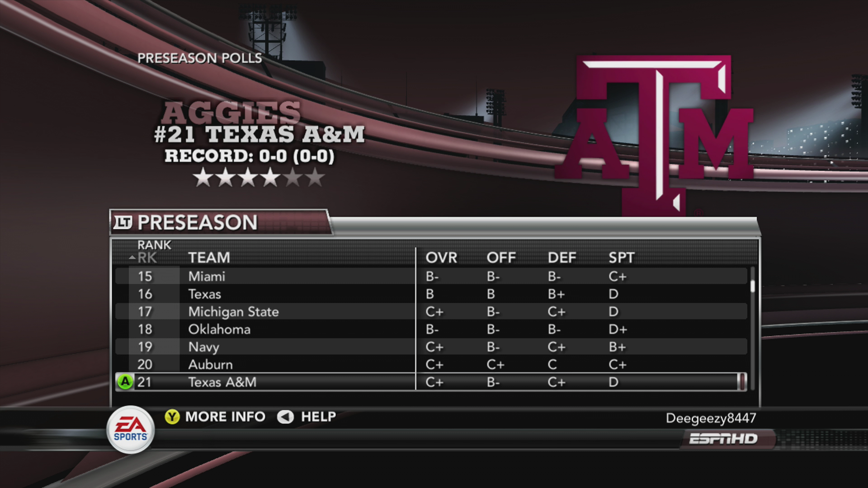This screenshot has height=488, width=868.
Task: Select the Texas row ranked 16
Action: (x=431, y=294)
